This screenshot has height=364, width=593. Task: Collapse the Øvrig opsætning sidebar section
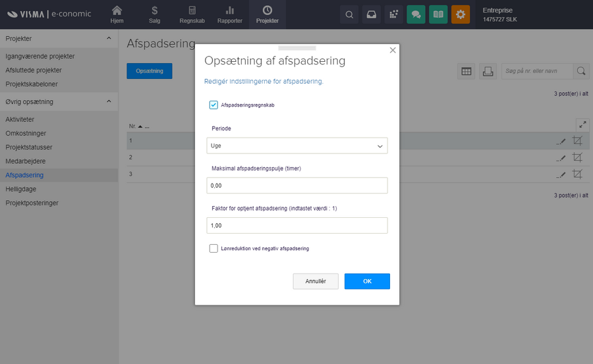click(109, 102)
